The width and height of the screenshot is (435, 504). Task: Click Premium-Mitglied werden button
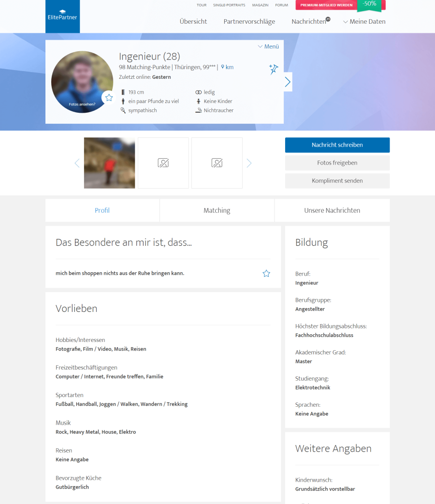326,5
